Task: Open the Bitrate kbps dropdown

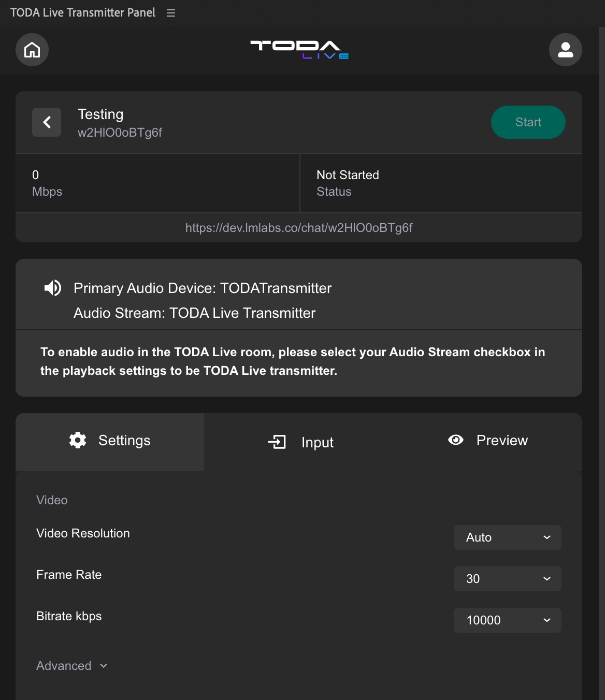Action: [x=508, y=620]
